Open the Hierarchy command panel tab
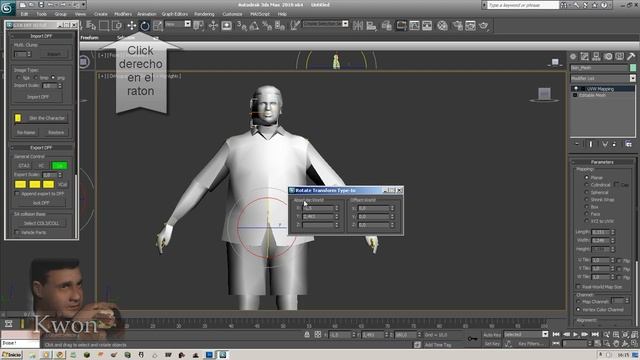Image resolution: width=640 pixels, height=360 pixels. (596, 56)
